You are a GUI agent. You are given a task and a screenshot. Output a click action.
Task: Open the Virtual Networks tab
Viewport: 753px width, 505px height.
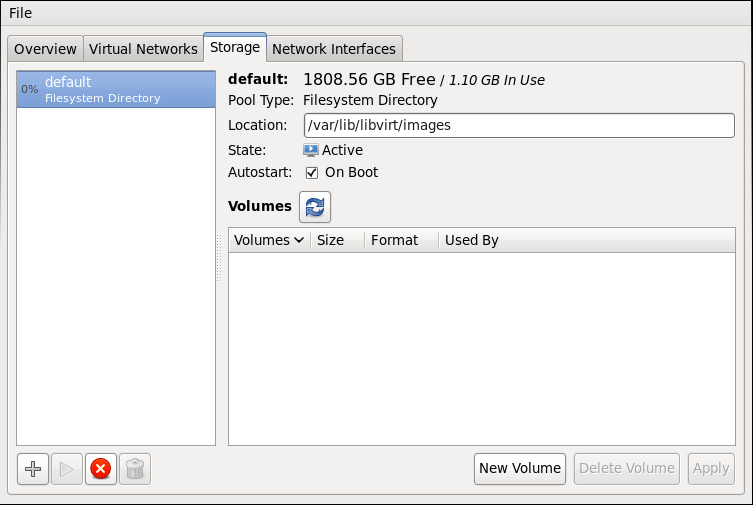pyautogui.click(x=143, y=49)
